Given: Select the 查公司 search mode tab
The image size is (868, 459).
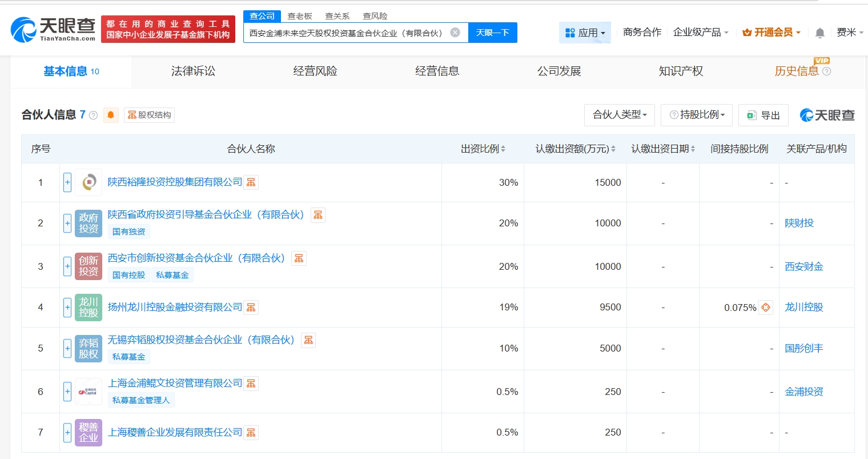Looking at the screenshot, I should (x=262, y=16).
